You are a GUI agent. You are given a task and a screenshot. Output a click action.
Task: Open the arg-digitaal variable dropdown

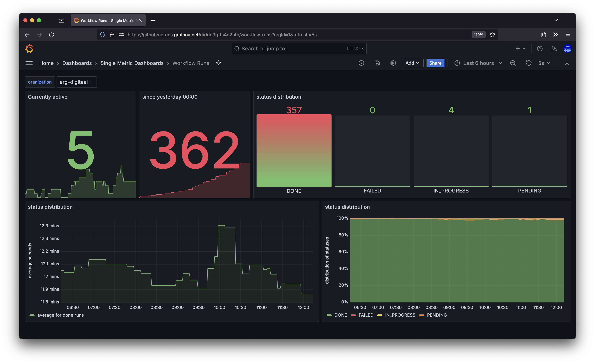click(76, 82)
